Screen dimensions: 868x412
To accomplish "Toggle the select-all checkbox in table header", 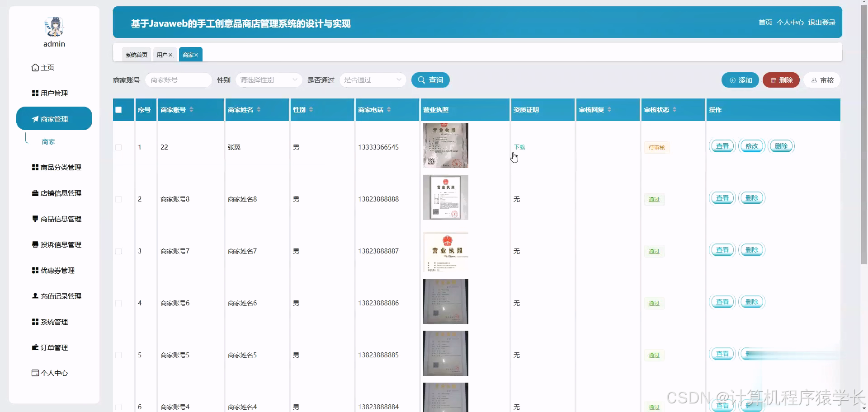I will click(x=118, y=109).
